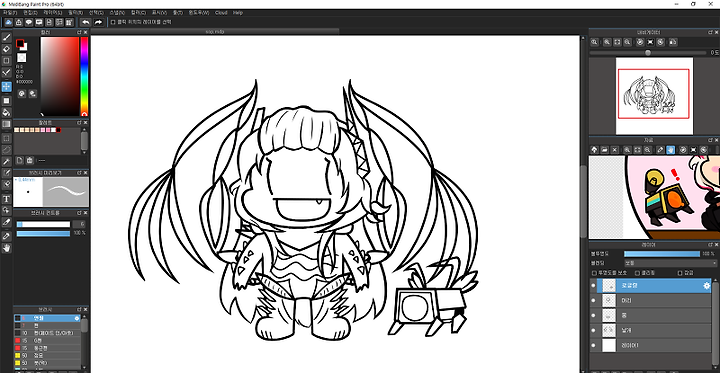The height and width of the screenshot is (373, 720).
Task: Click the rainbow hue bar in Color panel
Action: 84,76
